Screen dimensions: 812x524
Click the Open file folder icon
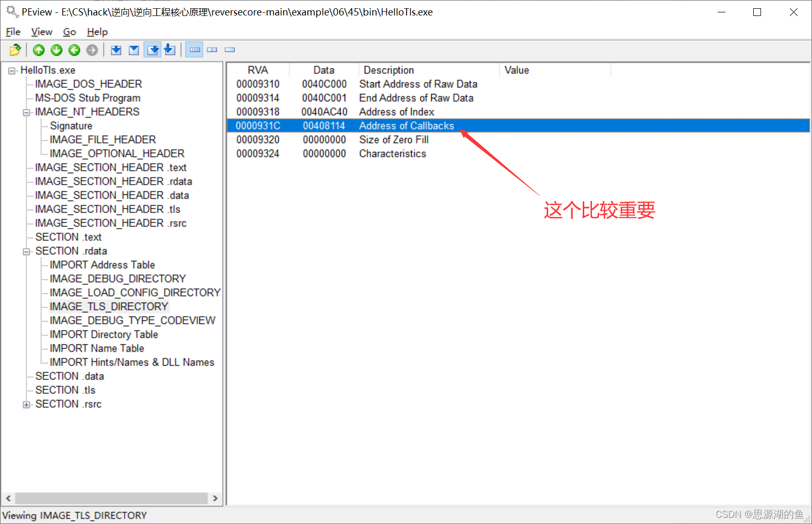(15, 50)
